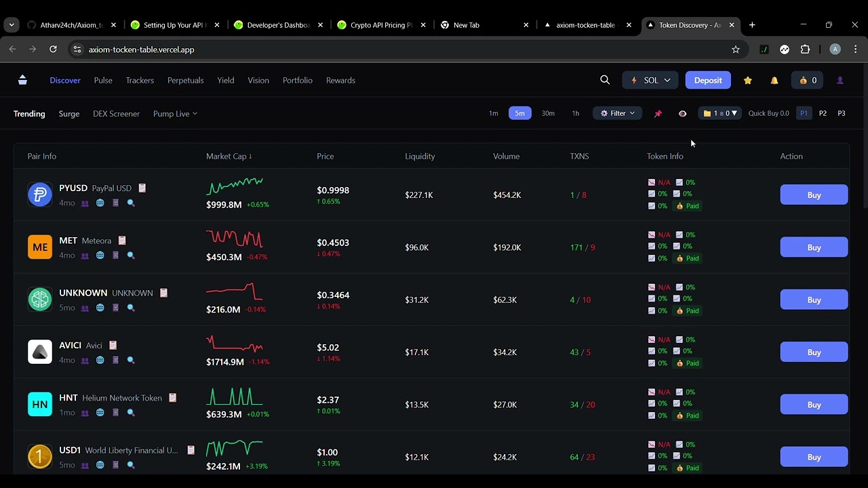Open Chrome tab search chevron
868x488 pixels.
[12, 25]
